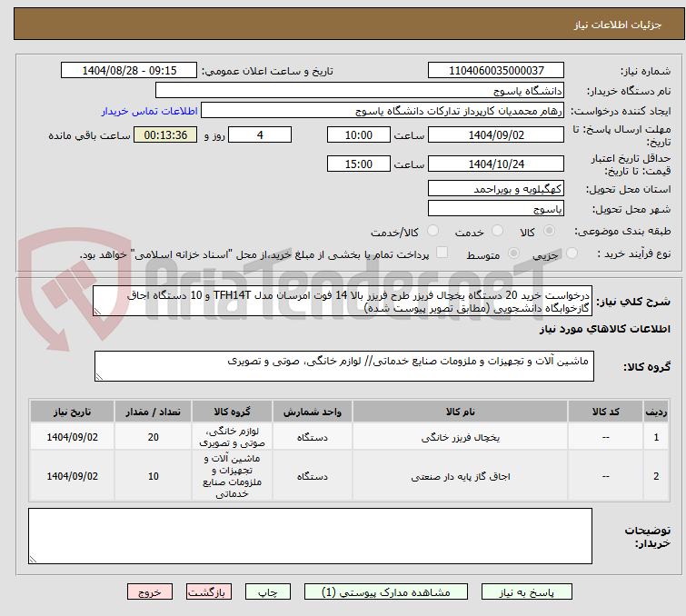Select the جزیی purchase type radio
Image resolution: width=686 pixels, height=616 pixels.
coord(572,253)
